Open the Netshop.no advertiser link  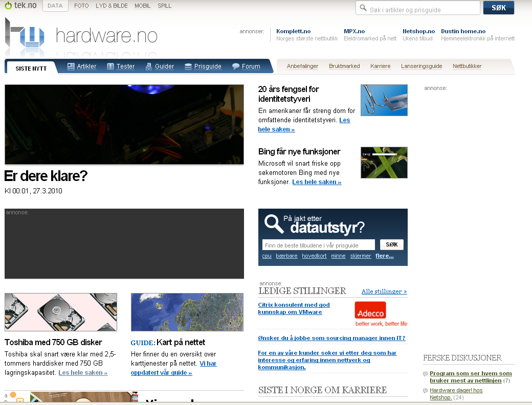pos(418,31)
